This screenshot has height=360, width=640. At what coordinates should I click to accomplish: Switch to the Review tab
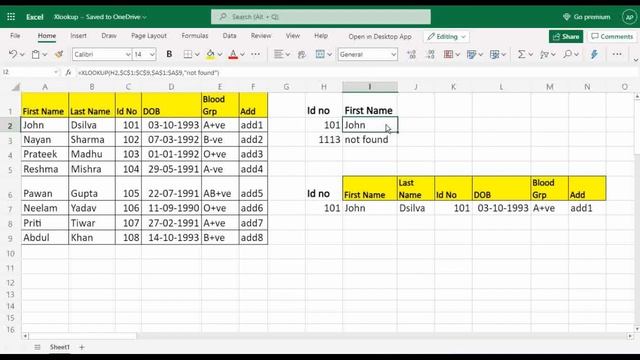pos(261,36)
